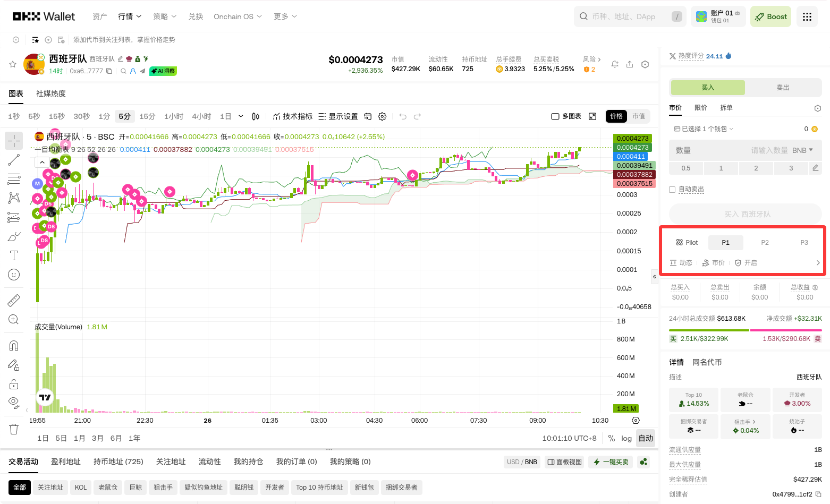The width and height of the screenshot is (830, 504).
Task: Switch chart to price mode
Action: [616, 116]
